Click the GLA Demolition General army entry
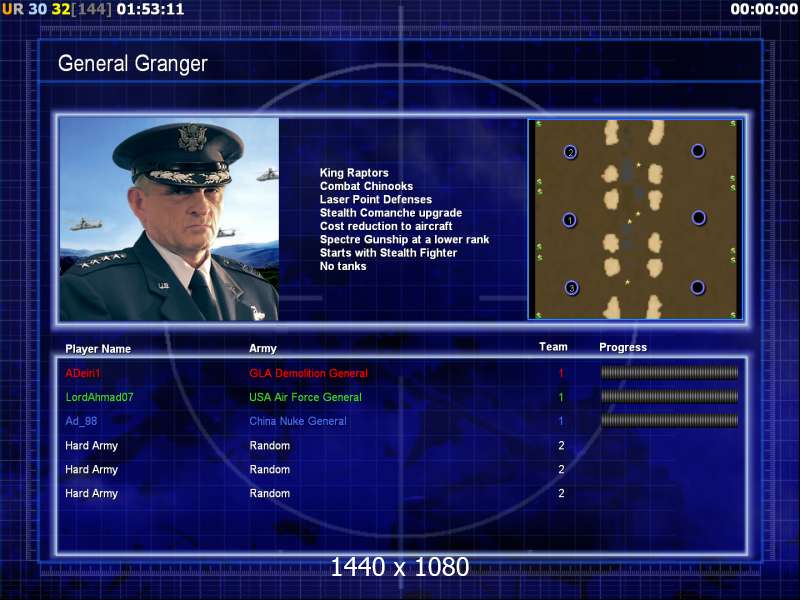This screenshot has width=800, height=600. click(309, 373)
